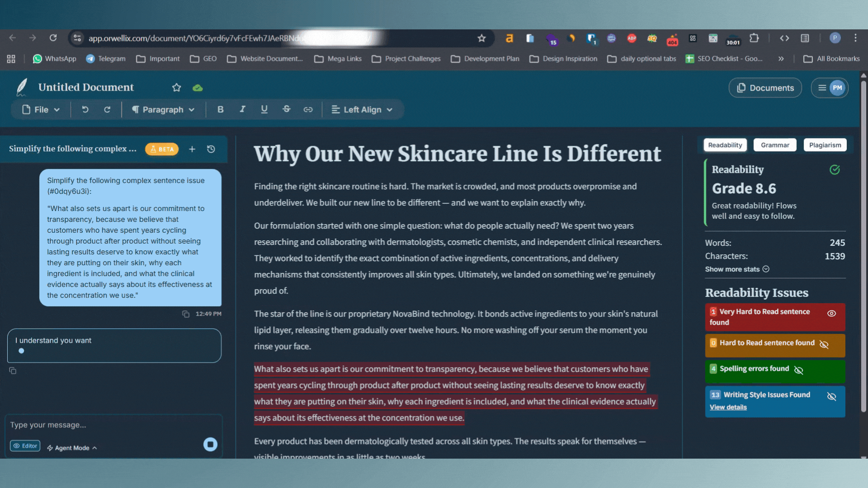Open chat history in the assistant panel
The width and height of the screenshot is (868, 488).
pos(211,149)
